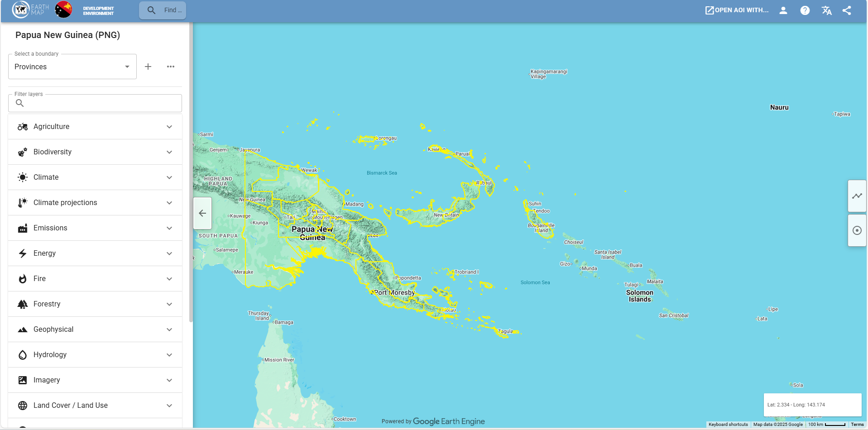Screen dimensions: 868x430
Task: Click the share icon in the header
Action: coord(847,10)
